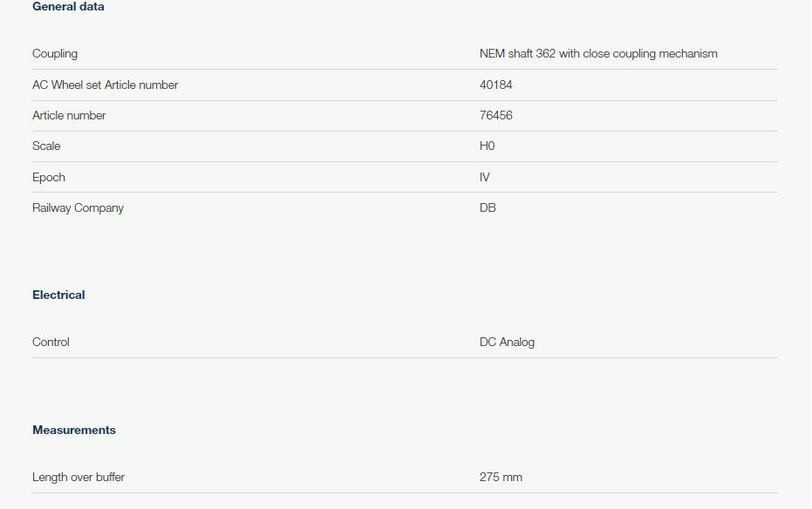The image size is (812, 509).
Task: Select the Railway Company label
Action: [x=78, y=208]
